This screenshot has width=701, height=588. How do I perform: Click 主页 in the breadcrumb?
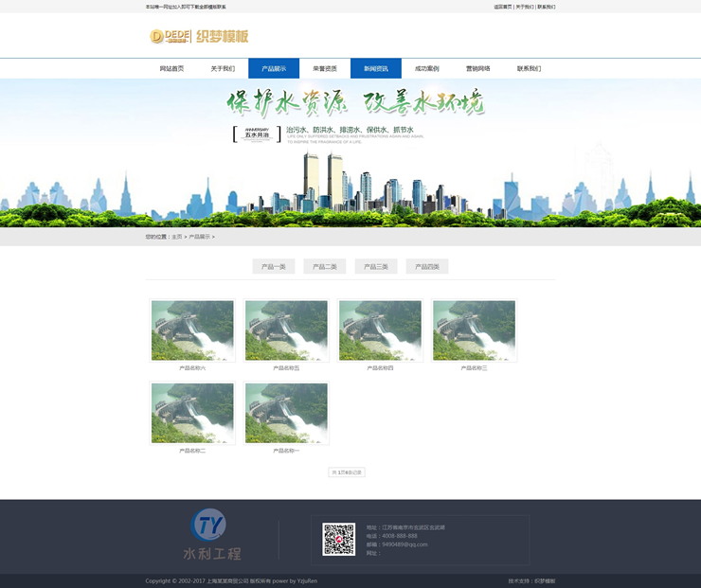(176, 237)
